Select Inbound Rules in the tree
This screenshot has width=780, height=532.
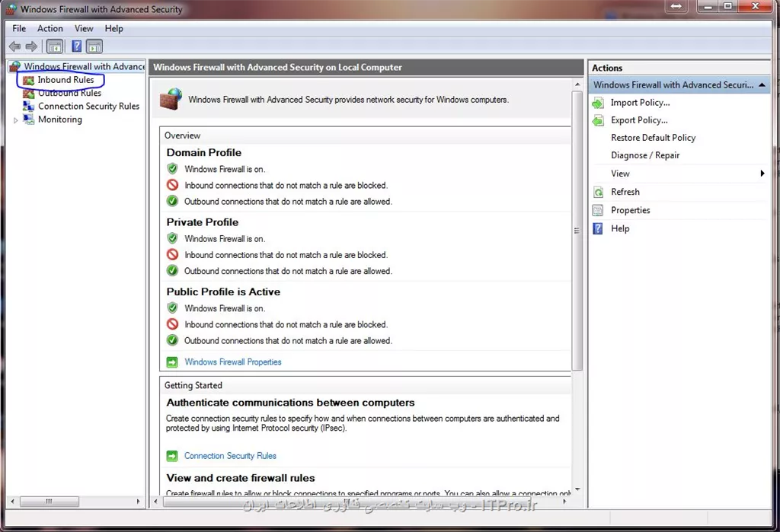pos(66,80)
